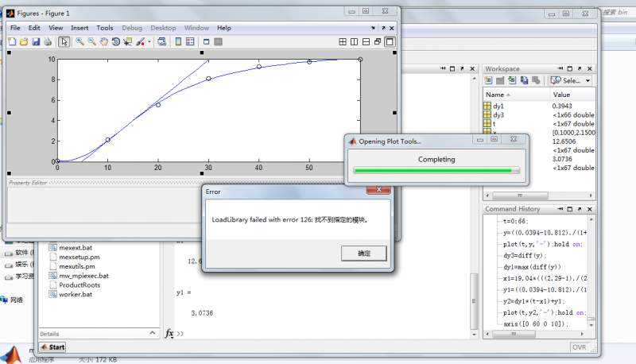Open the Edit menu in Figures window

click(34, 28)
